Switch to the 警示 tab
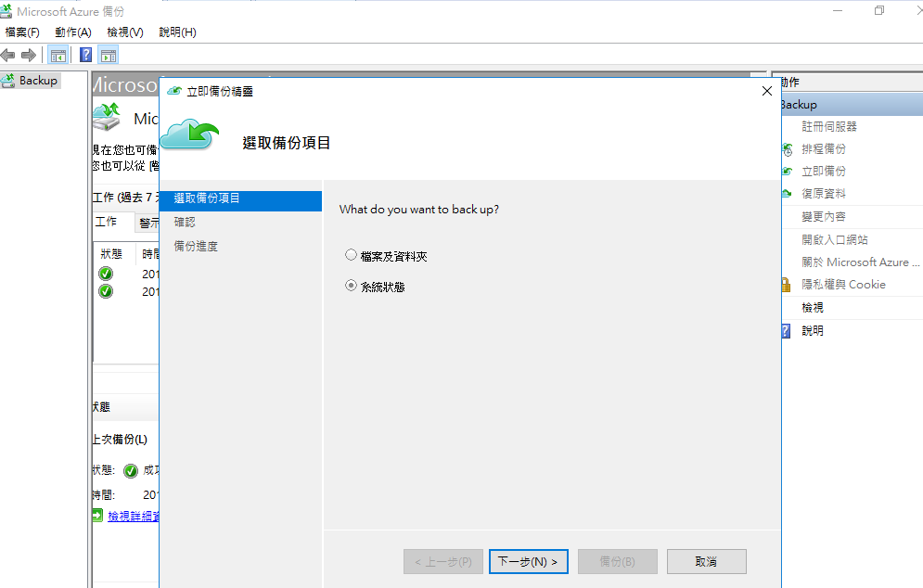This screenshot has height=588, width=923. [148, 224]
